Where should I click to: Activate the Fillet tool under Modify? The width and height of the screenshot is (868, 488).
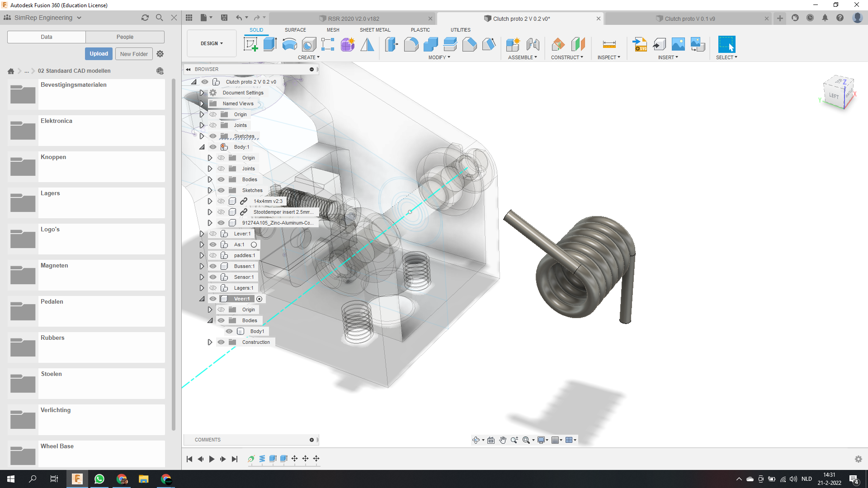click(411, 45)
